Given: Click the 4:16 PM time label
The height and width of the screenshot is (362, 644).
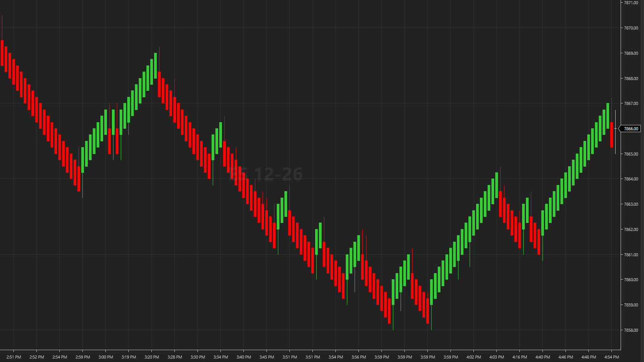Looking at the screenshot, I should tap(519, 357).
